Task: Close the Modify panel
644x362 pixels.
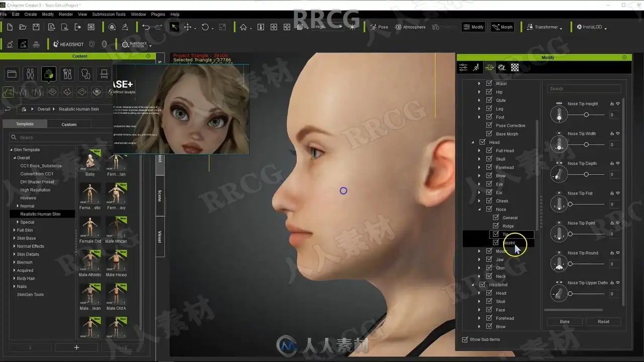Action: [x=624, y=57]
